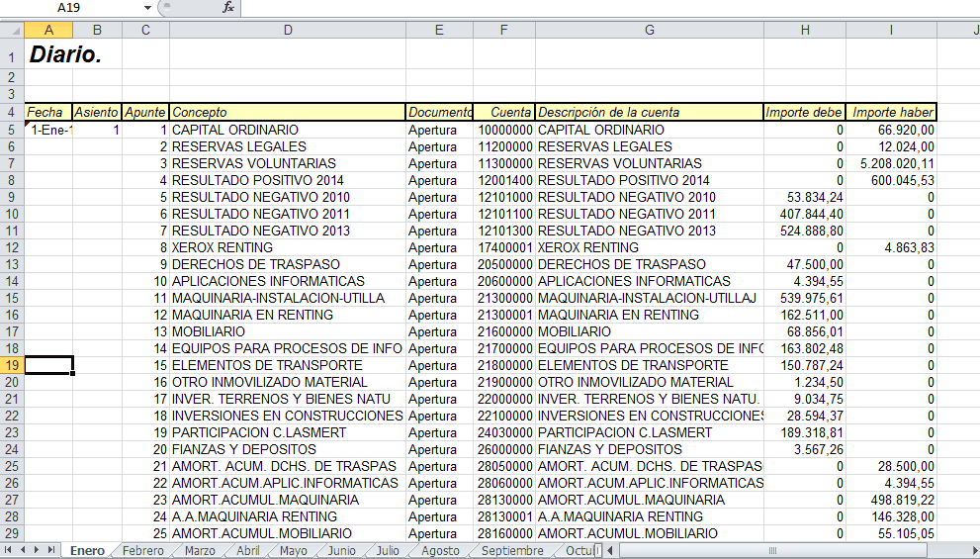Click the Importe debe header cell
980x559 pixels.
(x=805, y=113)
